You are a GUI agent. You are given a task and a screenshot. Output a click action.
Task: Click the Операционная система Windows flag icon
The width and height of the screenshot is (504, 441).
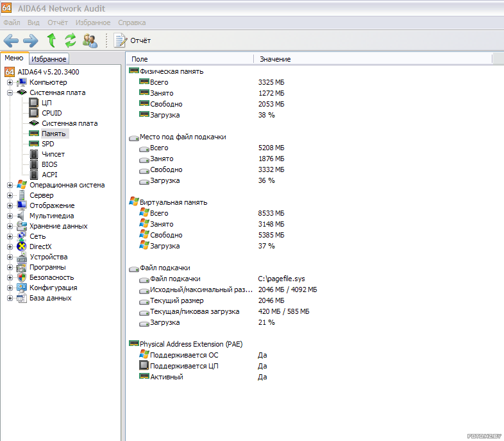point(22,185)
